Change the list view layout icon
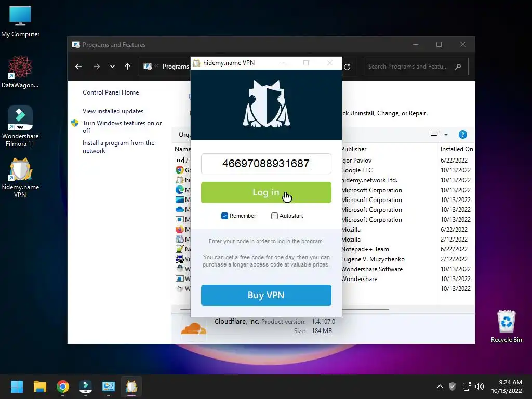This screenshot has width=532, height=399. [x=434, y=135]
